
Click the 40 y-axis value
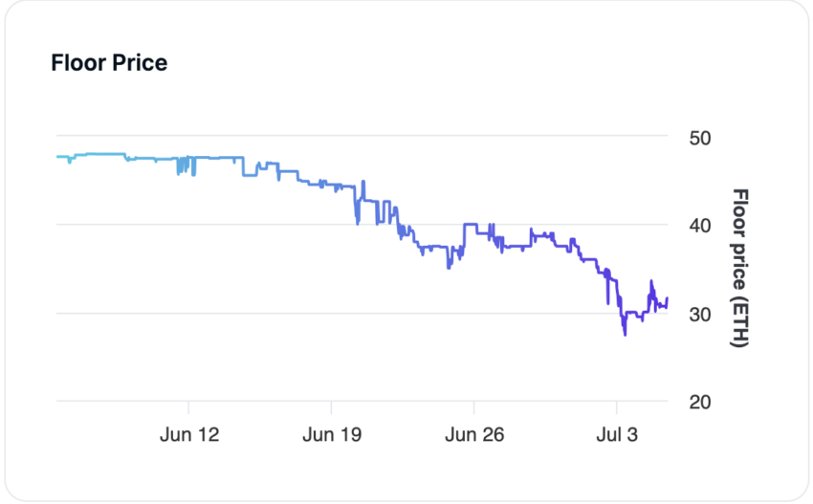pos(699,226)
